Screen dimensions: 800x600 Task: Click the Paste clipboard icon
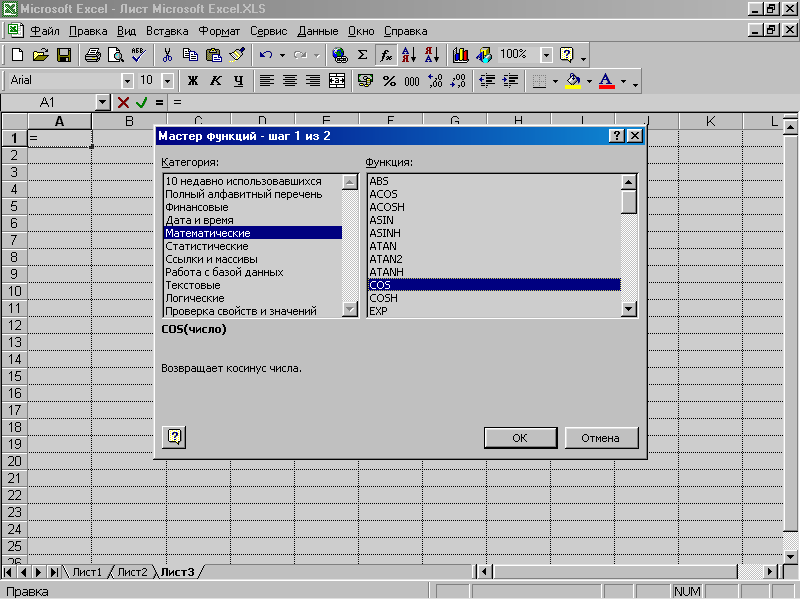214,55
